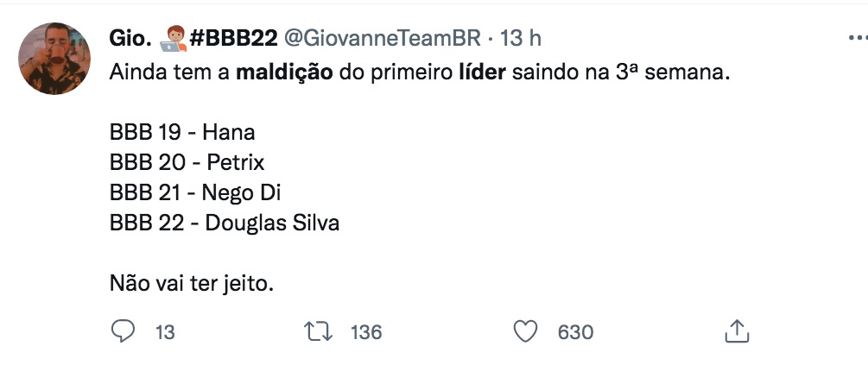Viewport: 868px width, 365px height.
Task: Click the 136 retweets count
Action: click(365, 331)
